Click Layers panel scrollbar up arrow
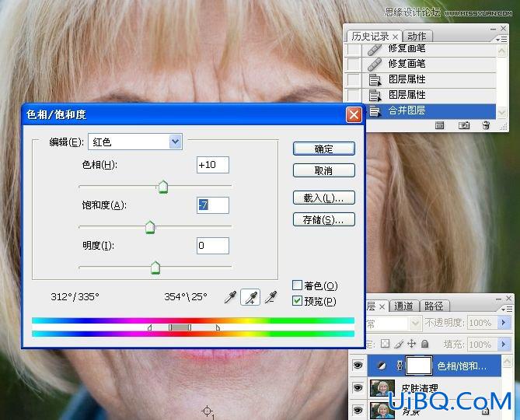This screenshot has width=520, height=420. click(507, 361)
